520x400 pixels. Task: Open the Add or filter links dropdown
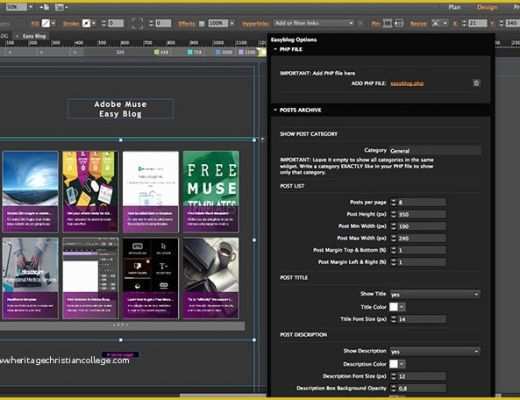pos(314,23)
